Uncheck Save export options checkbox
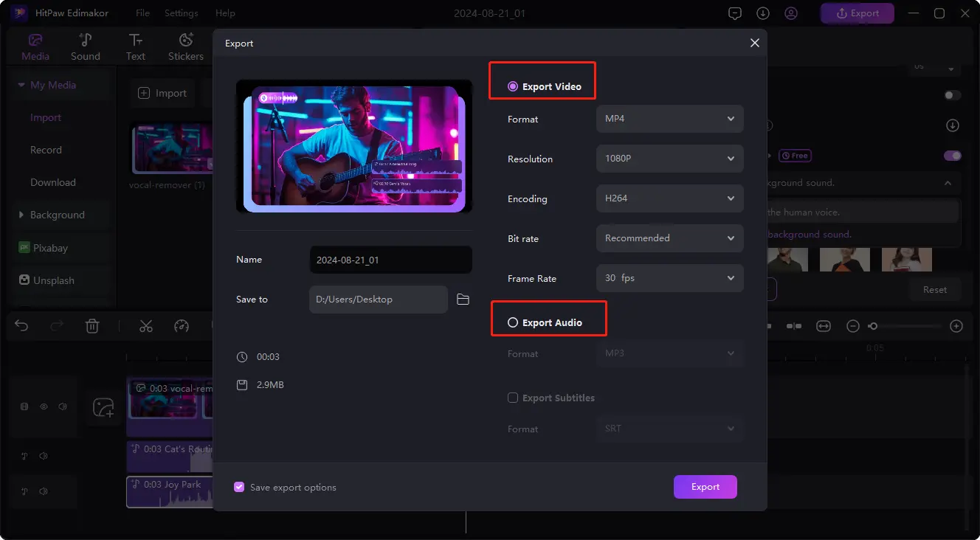This screenshot has width=980, height=540. [x=239, y=488]
